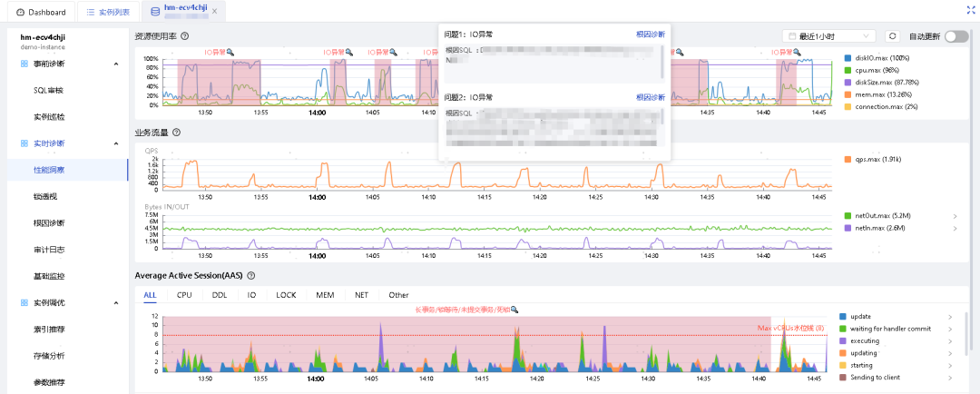Click the database icon on hm-ecv4chji tab
The height and width of the screenshot is (394, 980).
point(155,11)
